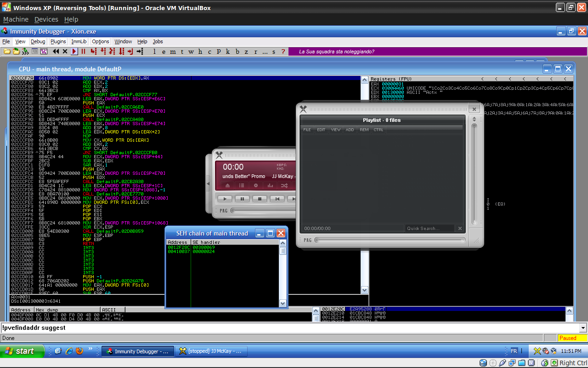Open the ImmLib menu
The width and height of the screenshot is (588, 368).
pyautogui.click(x=79, y=41)
